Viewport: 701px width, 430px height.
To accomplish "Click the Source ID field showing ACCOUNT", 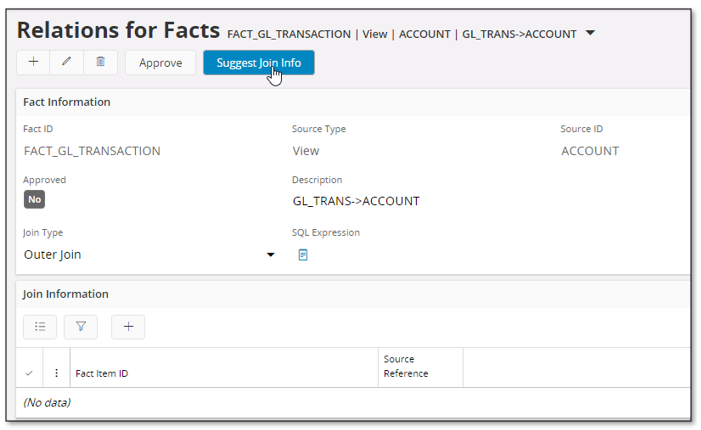I will tap(590, 151).
